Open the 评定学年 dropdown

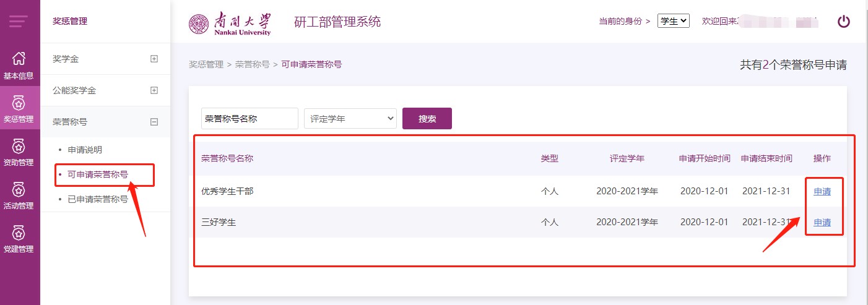(x=350, y=118)
